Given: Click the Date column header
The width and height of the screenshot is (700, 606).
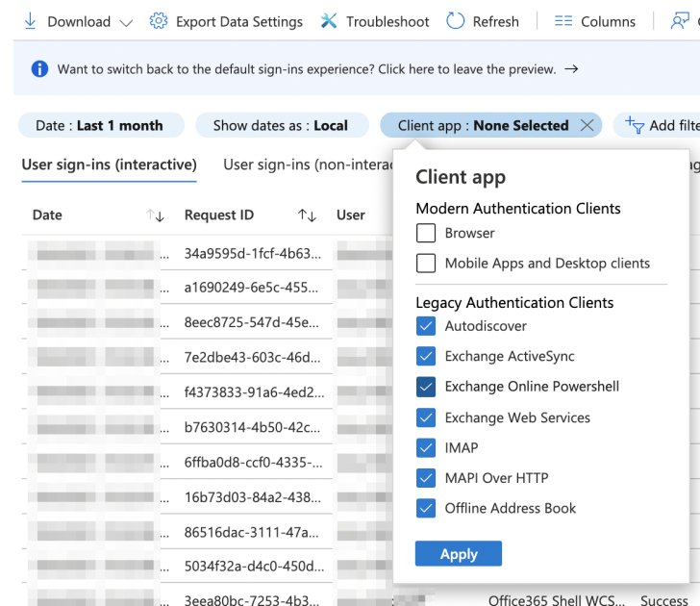Looking at the screenshot, I should click(x=47, y=215).
